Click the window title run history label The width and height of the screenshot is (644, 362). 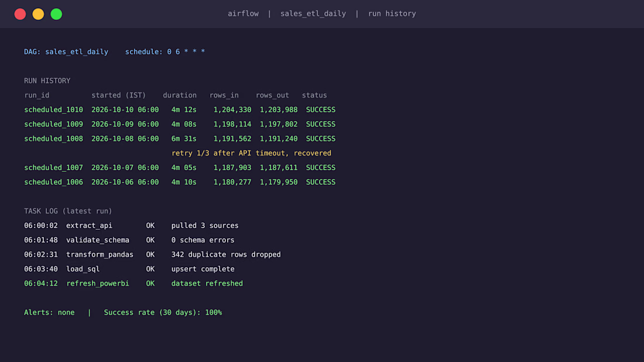pos(392,13)
